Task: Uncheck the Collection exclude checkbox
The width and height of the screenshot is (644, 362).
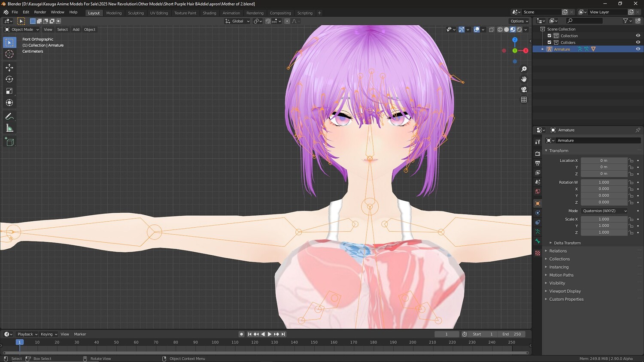Action: (x=550, y=36)
